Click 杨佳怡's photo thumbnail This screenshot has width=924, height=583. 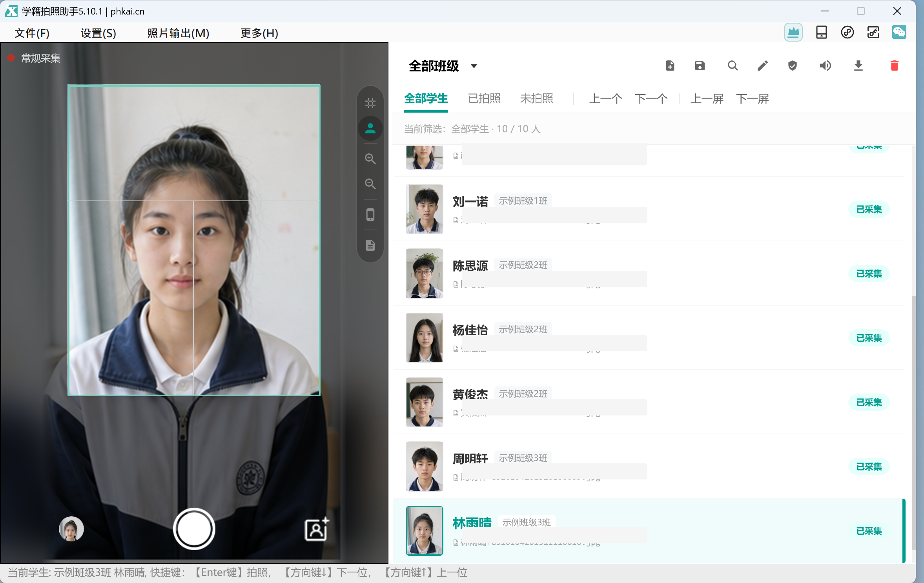click(x=424, y=338)
